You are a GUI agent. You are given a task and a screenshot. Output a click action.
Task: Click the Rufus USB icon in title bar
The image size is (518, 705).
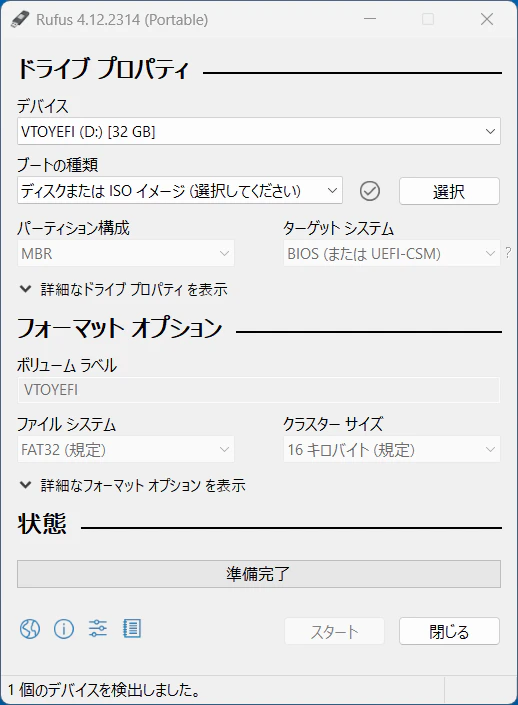pos(20,19)
